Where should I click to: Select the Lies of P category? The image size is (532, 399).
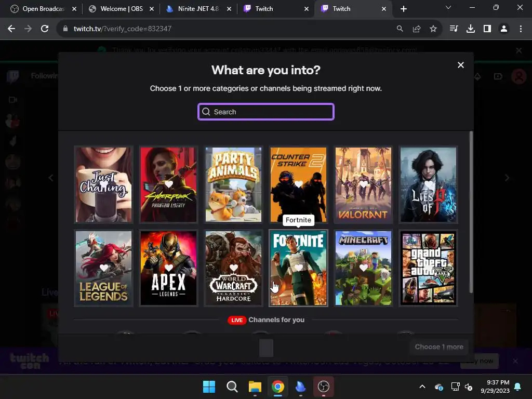click(429, 184)
